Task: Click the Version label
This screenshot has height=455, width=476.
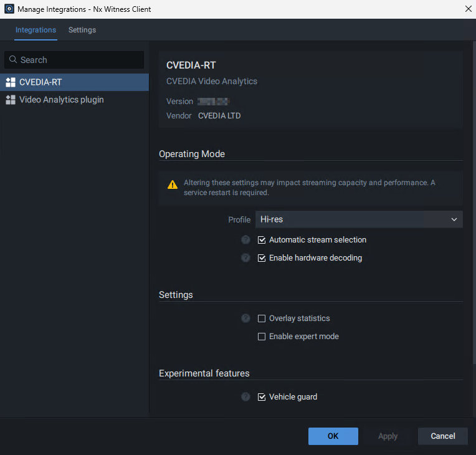Action: (179, 102)
